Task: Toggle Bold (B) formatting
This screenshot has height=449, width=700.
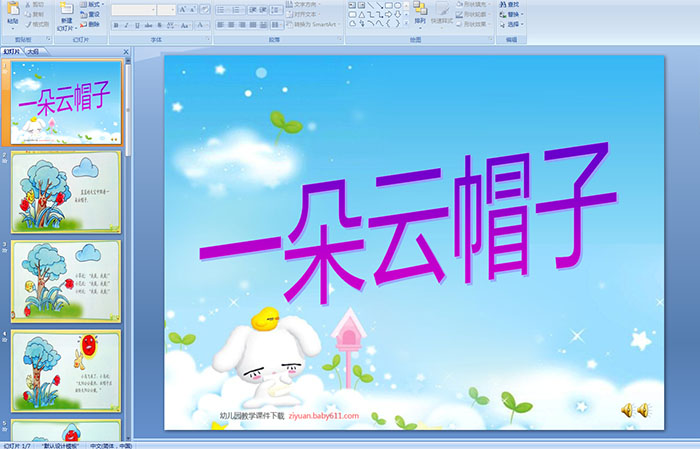Action: (x=116, y=25)
